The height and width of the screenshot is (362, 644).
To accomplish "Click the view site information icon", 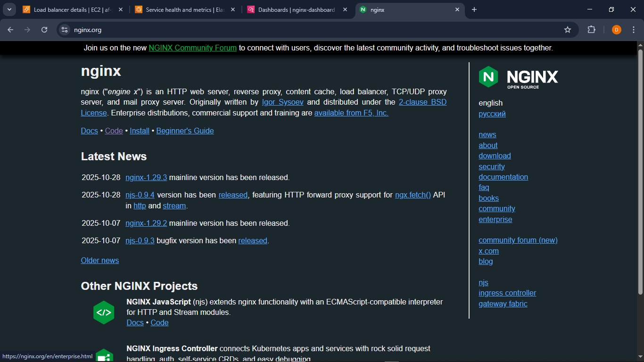I will click(64, 29).
